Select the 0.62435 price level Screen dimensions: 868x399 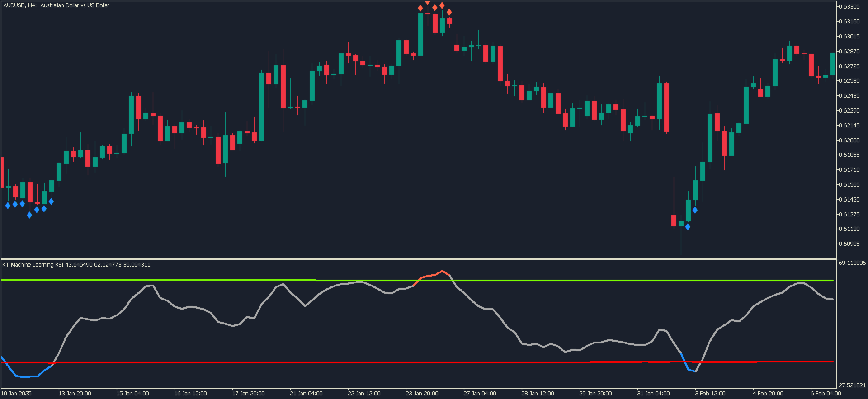click(849, 96)
